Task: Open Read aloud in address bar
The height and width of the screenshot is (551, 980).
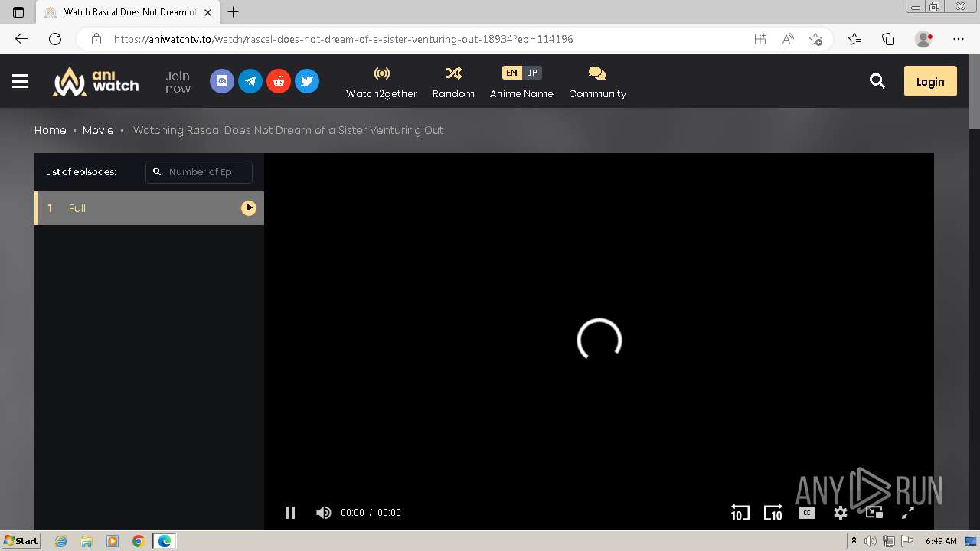Action: (x=788, y=39)
